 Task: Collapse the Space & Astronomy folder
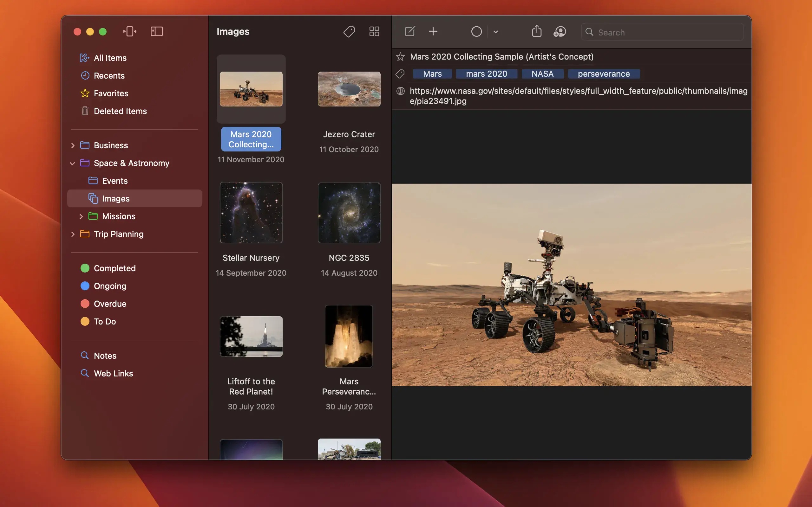(x=72, y=163)
